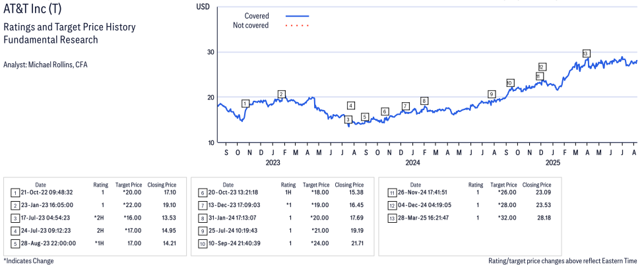This screenshot has width=644, height=265.
Task: Click table entry number box 9
Action: [x=202, y=231]
